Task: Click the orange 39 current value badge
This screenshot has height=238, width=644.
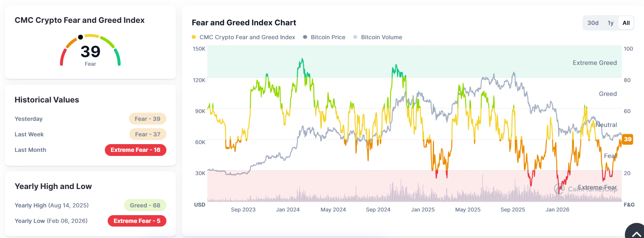Action: [628, 139]
